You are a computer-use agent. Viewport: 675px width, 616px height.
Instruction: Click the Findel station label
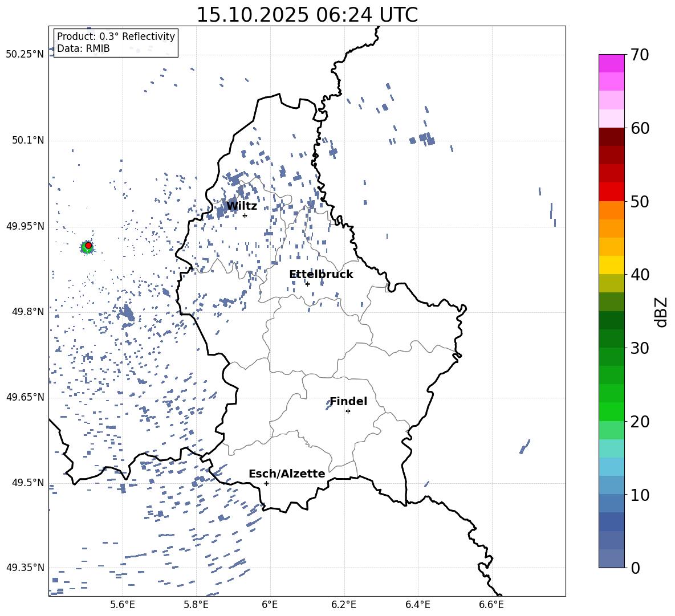pos(348,401)
